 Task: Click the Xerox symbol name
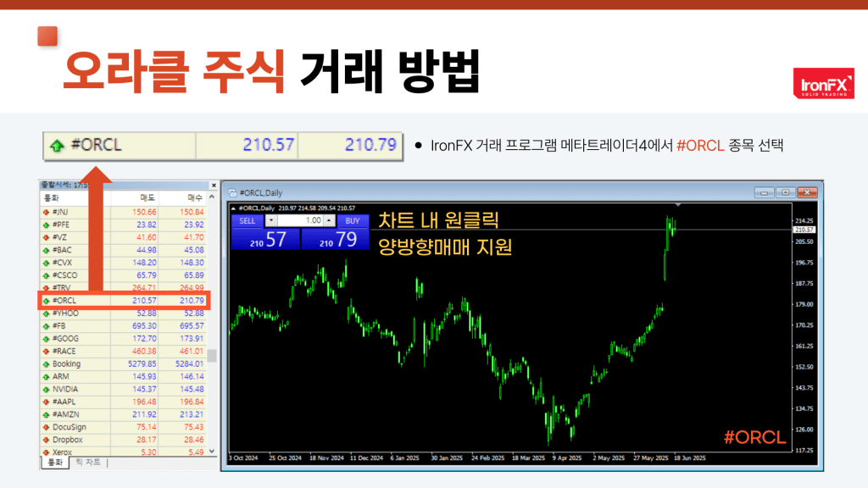[x=62, y=452]
